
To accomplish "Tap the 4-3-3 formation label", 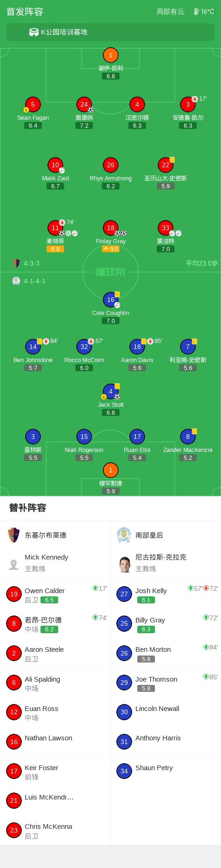I will pyautogui.click(x=32, y=263).
